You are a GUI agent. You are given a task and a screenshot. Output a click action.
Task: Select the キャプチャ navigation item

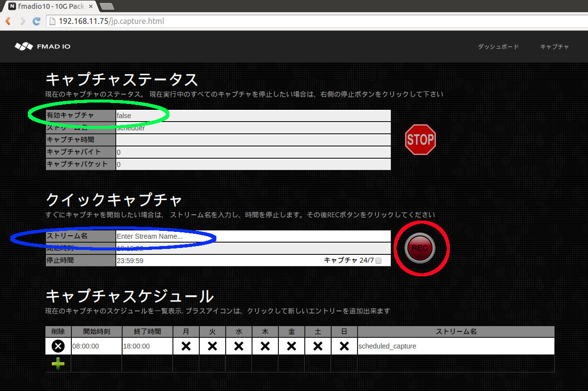554,46
